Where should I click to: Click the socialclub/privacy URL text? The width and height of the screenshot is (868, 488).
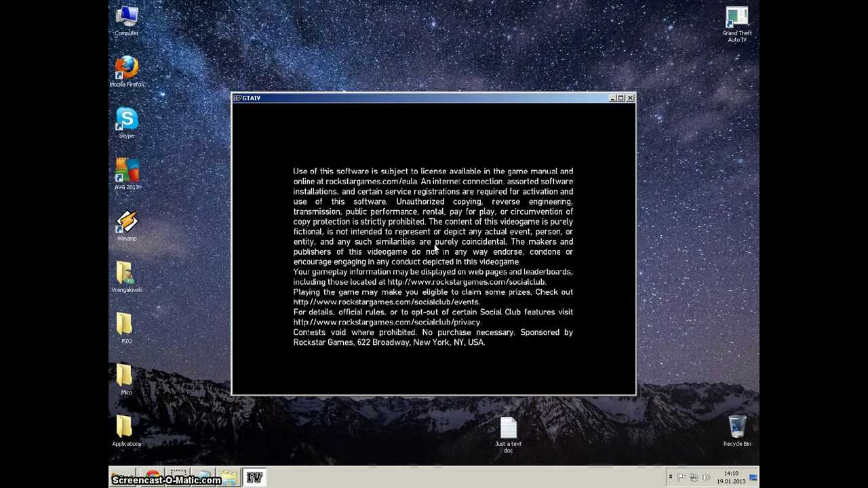click(387, 323)
